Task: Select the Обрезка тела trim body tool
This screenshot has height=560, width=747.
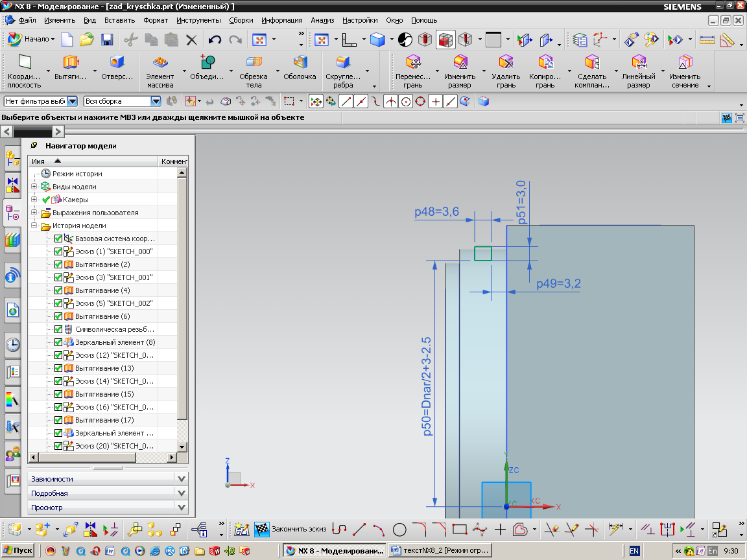Action: (x=254, y=71)
